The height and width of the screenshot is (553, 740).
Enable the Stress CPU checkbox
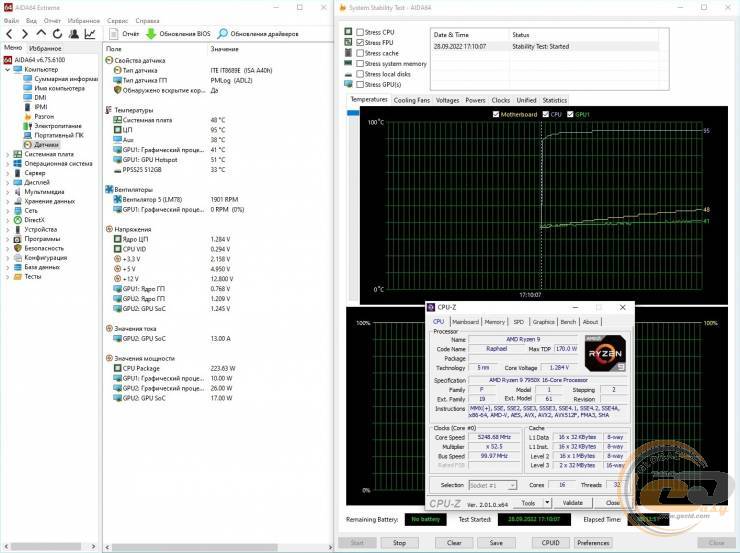click(x=360, y=32)
